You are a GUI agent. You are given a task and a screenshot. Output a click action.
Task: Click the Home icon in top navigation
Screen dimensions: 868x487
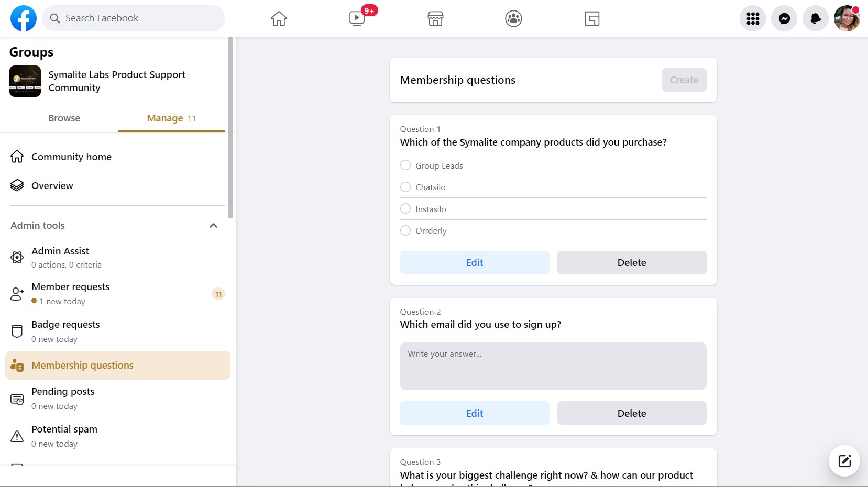click(279, 18)
